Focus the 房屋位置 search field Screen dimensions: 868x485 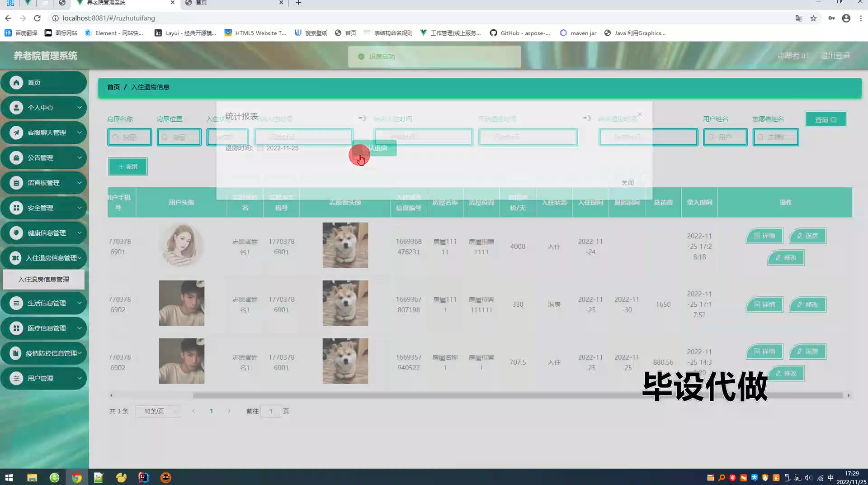tap(179, 137)
